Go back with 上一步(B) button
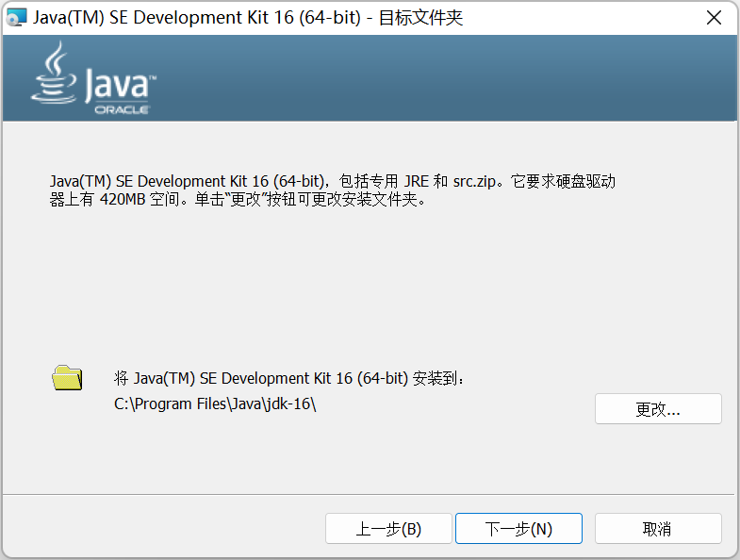This screenshot has width=740, height=560. [x=388, y=528]
